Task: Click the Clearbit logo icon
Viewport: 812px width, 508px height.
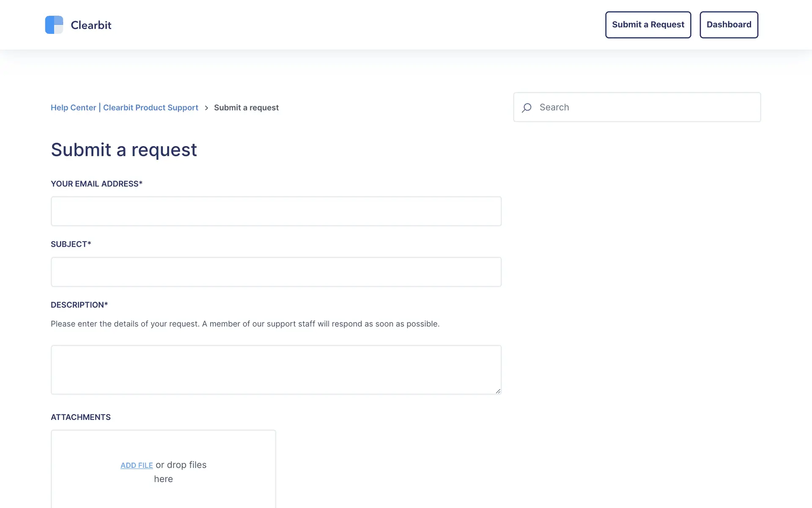Action: click(54, 25)
